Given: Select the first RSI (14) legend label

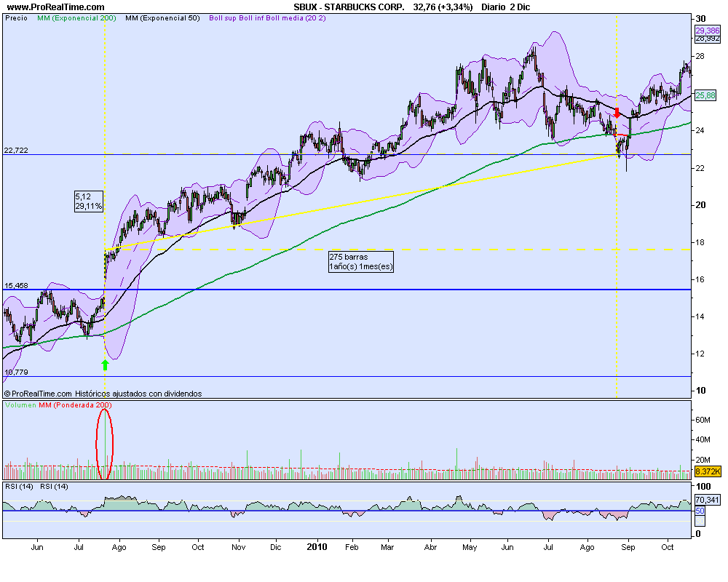Looking at the screenshot, I should [x=19, y=487].
